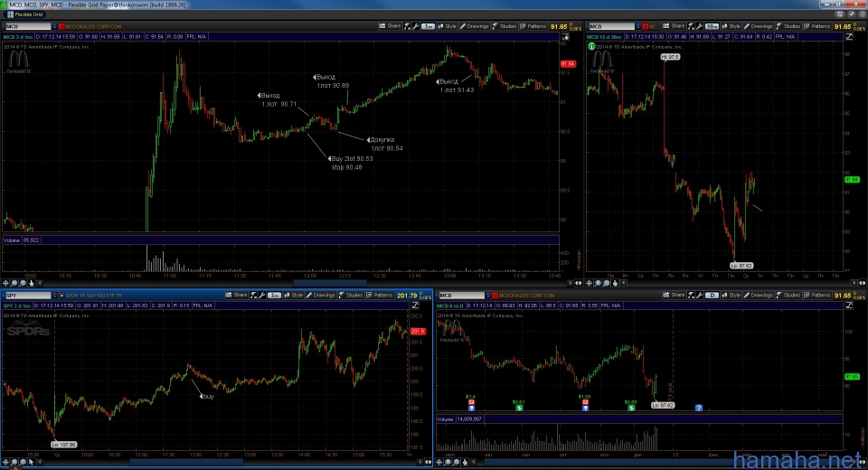
Task: Change the 1m timeframe in top-left MCD chart
Action: point(428,26)
